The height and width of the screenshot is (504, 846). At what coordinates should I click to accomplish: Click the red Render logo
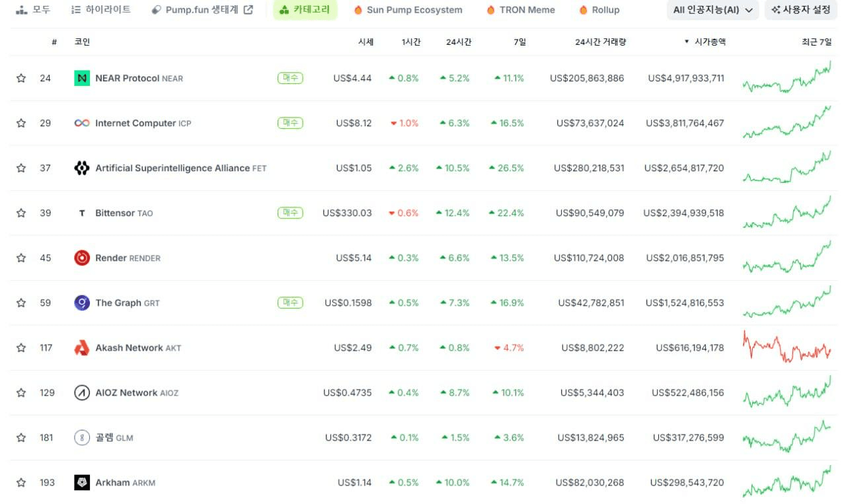[x=82, y=258]
